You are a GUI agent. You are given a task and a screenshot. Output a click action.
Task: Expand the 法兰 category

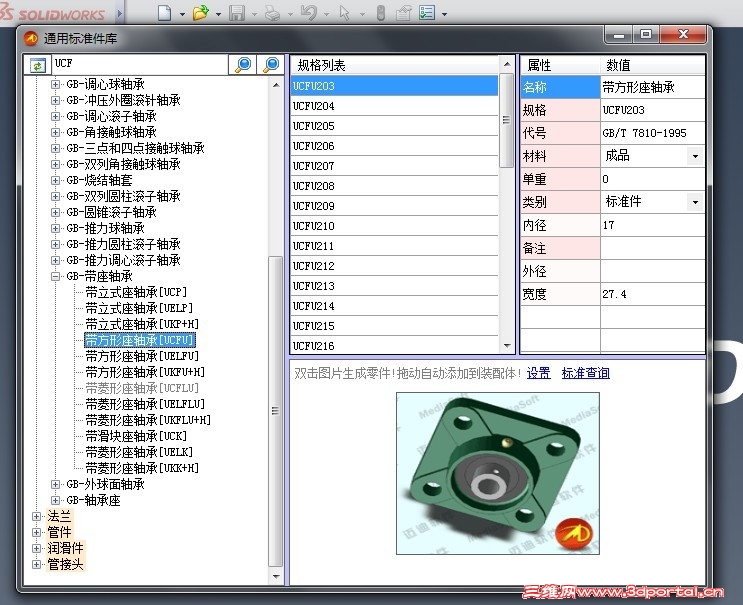point(36,516)
